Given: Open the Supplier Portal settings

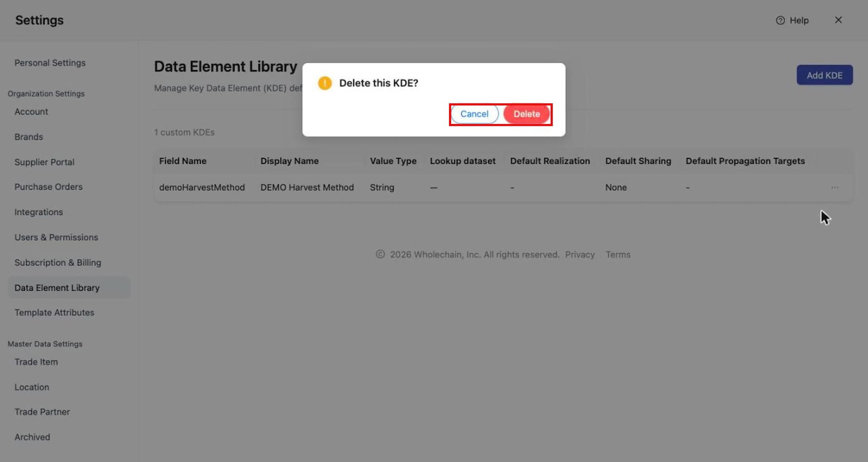Looking at the screenshot, I should (x=44, y=162).
